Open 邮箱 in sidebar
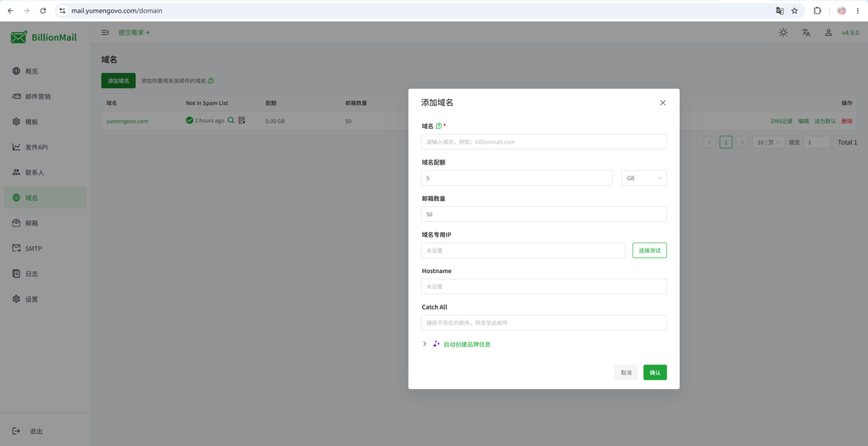The width and height of the screenshot is (868, 446). 46,223
